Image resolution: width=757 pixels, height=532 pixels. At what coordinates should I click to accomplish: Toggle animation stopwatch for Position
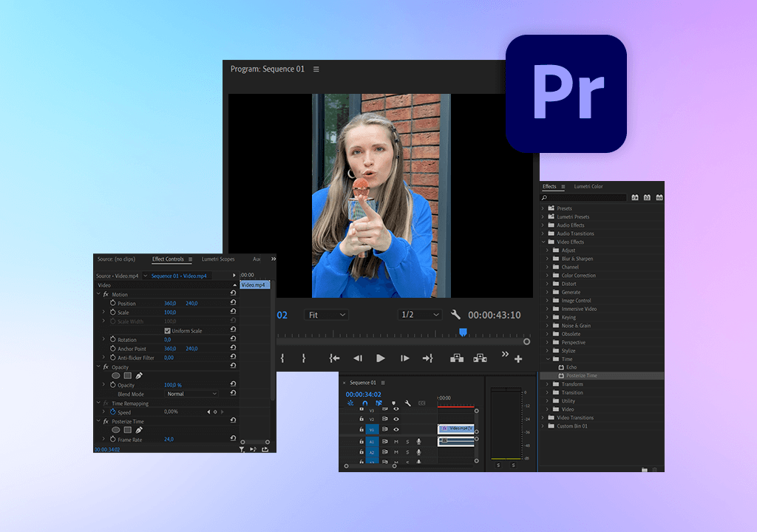click(113, 303)
